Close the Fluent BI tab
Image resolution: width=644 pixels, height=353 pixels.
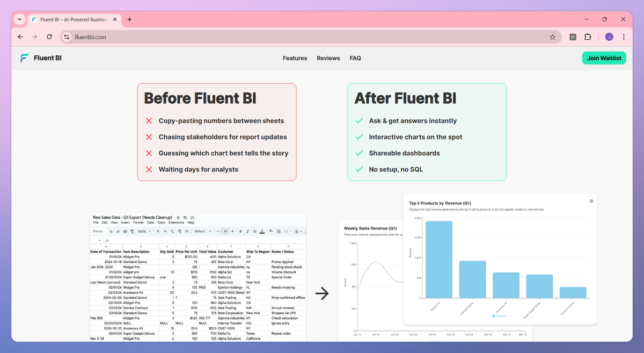point(115,19)
